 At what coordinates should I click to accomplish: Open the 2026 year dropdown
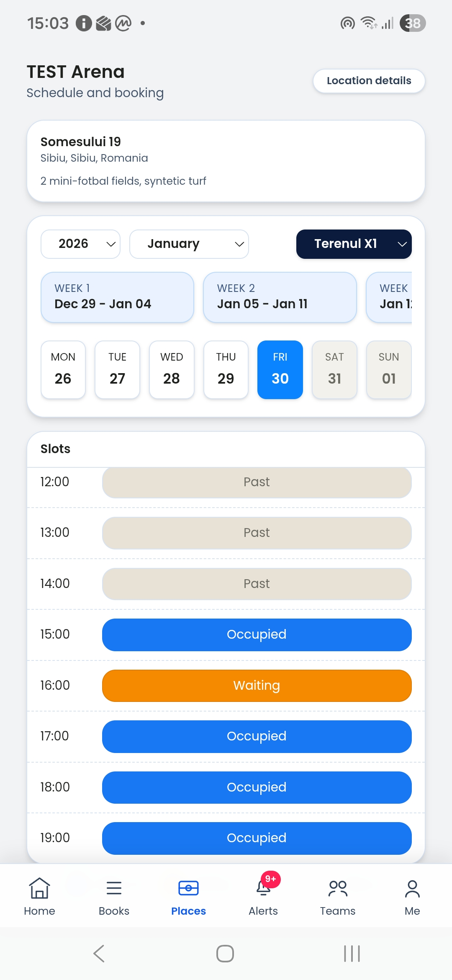(80, 244)
